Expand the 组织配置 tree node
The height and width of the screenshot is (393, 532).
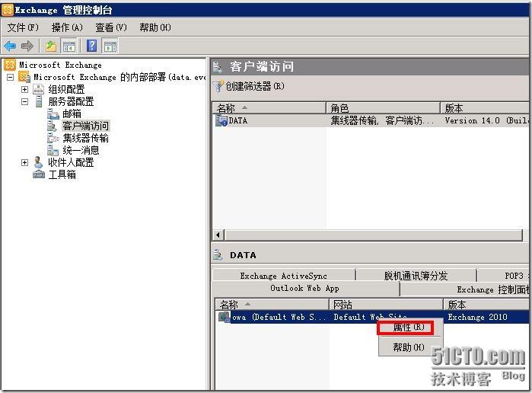pyautogui.click(x=25, y=89)
